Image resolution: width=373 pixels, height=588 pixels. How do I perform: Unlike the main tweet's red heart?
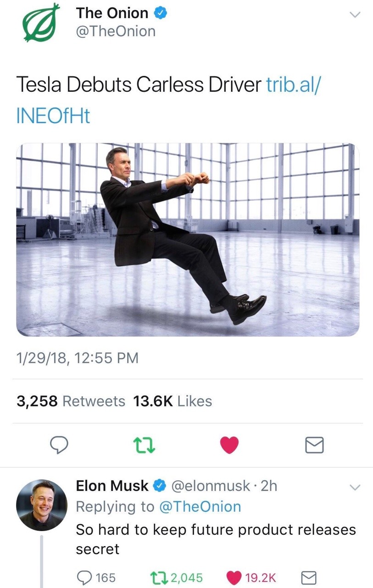[x=229, y=445]
